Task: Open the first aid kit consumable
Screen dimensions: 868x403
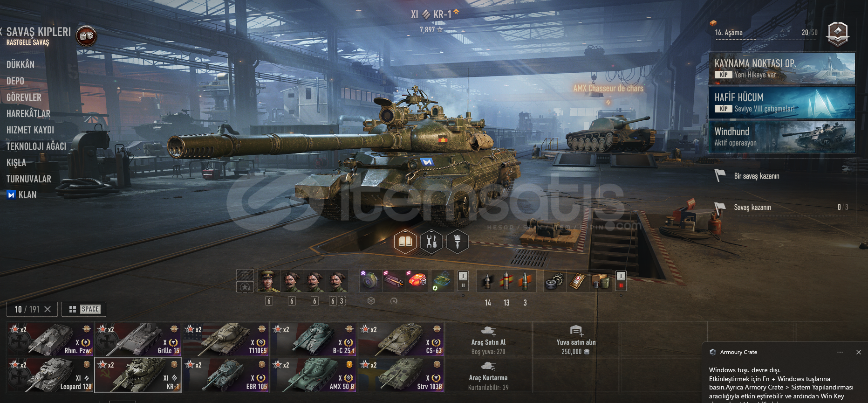Action: tap(577, 281)
